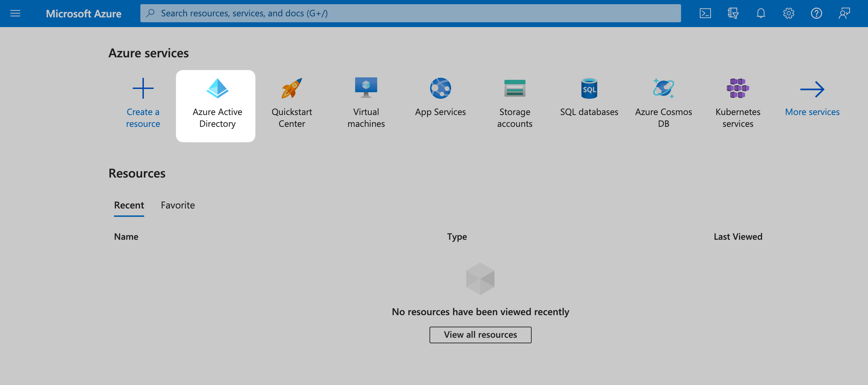
Task: Switch to the Recent tab
Action: [x=129, y=205]
